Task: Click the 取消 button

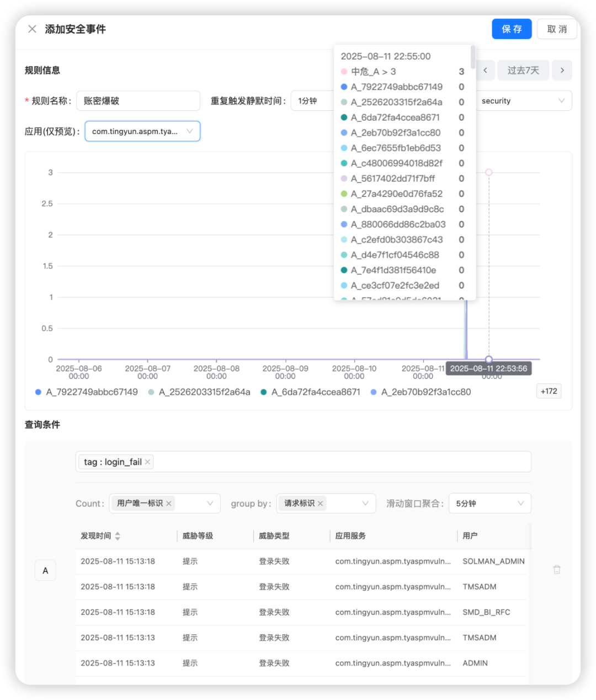Action: (x=557, y=29)
